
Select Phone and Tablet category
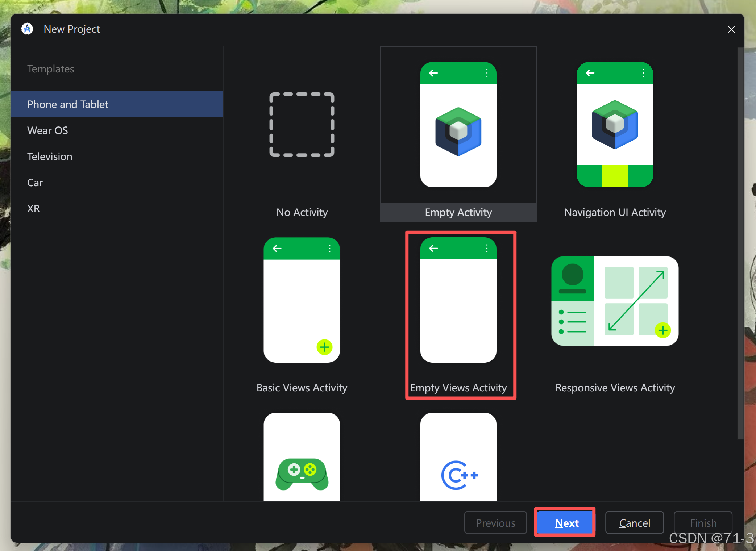click(x=68, y=104)
